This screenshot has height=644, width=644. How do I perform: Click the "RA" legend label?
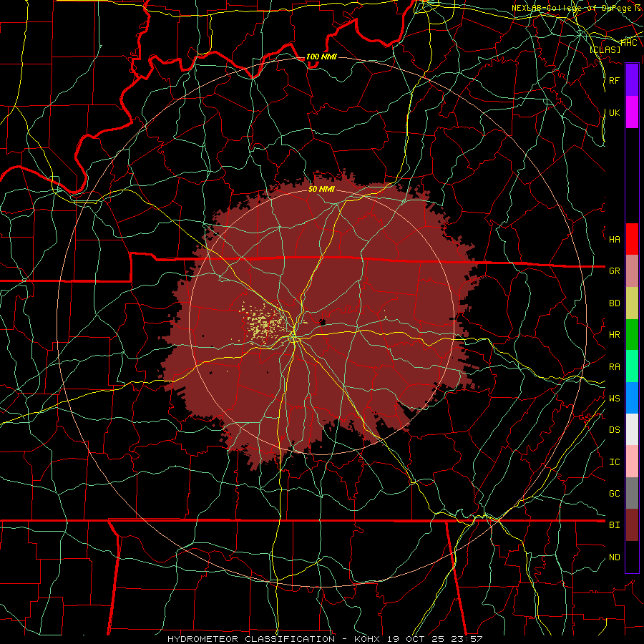(614, 367)
